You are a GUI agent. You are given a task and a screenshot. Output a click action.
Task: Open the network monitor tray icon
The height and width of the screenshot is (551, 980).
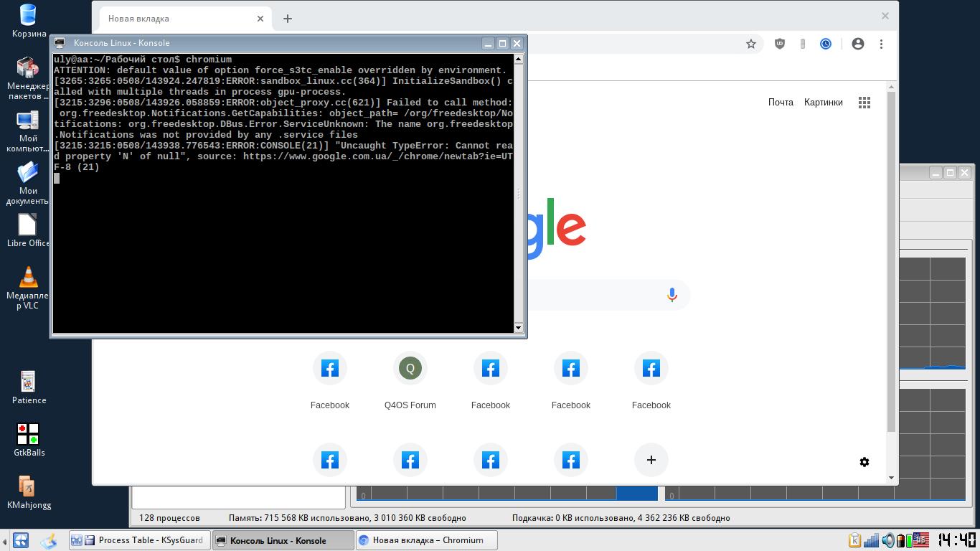pyautogui.click(x=872, y=540)
